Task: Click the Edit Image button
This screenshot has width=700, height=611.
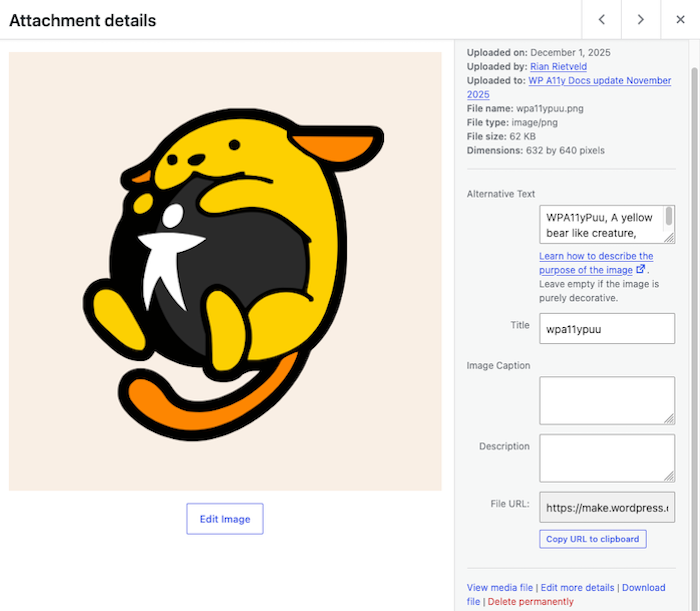Action: [225, 519]
